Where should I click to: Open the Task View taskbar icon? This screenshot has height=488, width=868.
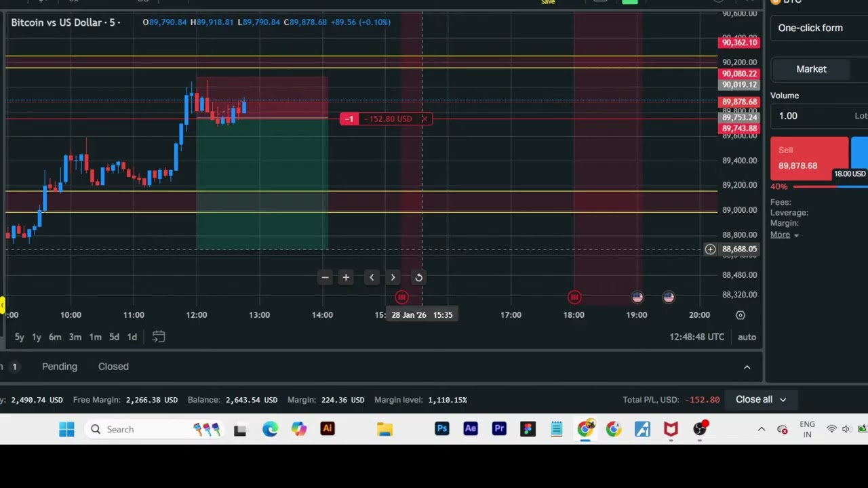[x=240, y=430]
